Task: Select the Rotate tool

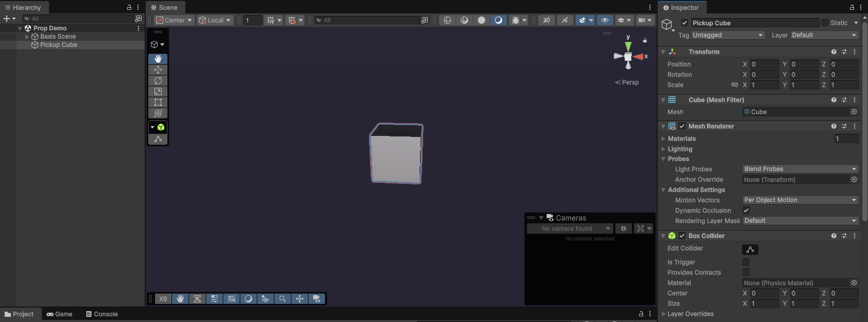Action: (x=158, y=81)
